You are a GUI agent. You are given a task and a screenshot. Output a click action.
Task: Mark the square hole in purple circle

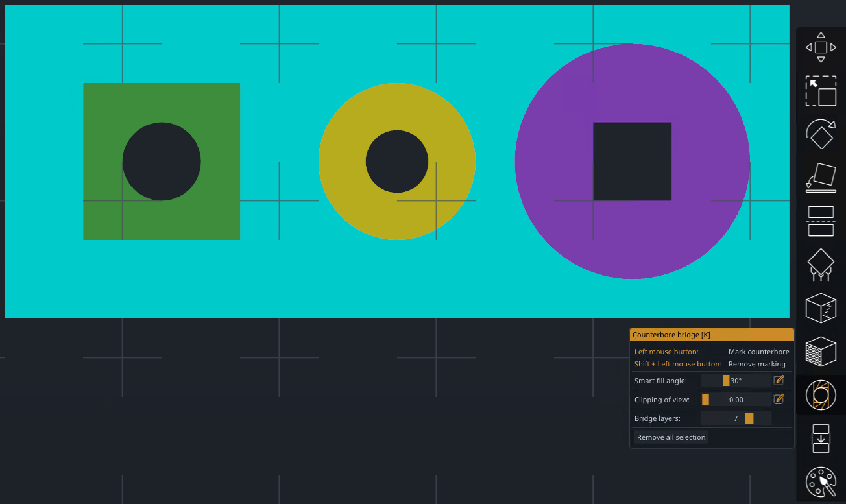click(x=632, y=162)
